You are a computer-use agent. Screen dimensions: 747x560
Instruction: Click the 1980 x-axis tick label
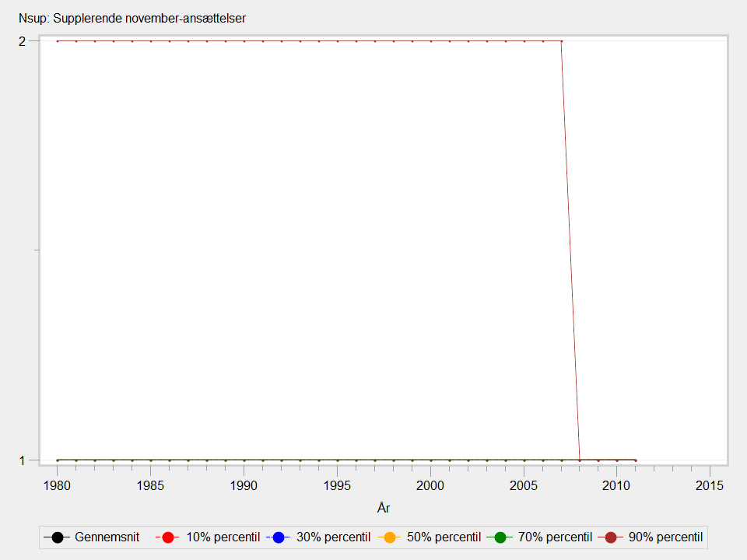pyautogui.click(x=57, y=486)
